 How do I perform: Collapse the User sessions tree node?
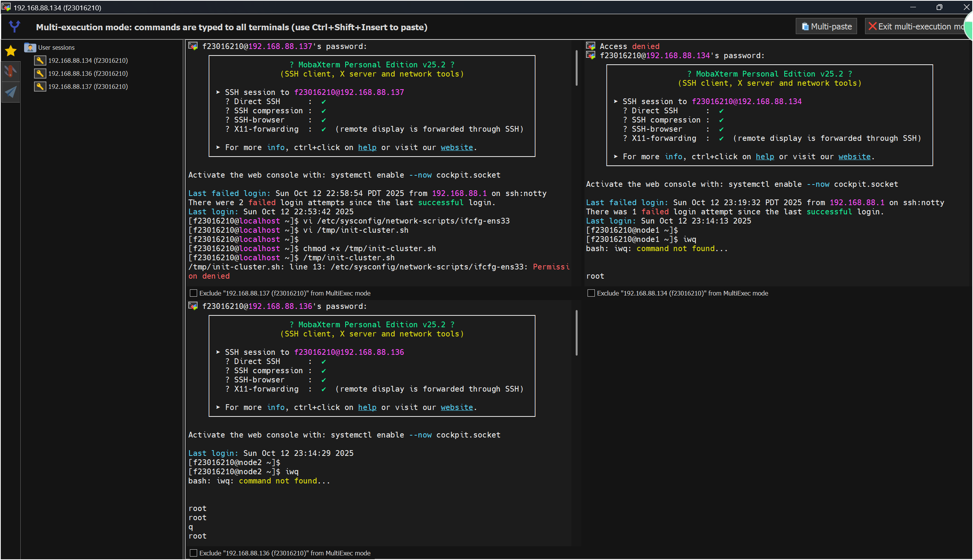(x=56, y=48)
